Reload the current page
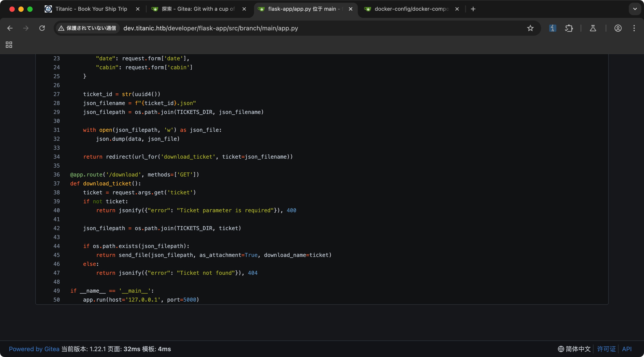The height and width of the screenshot is (357, 644). (42, 28)
